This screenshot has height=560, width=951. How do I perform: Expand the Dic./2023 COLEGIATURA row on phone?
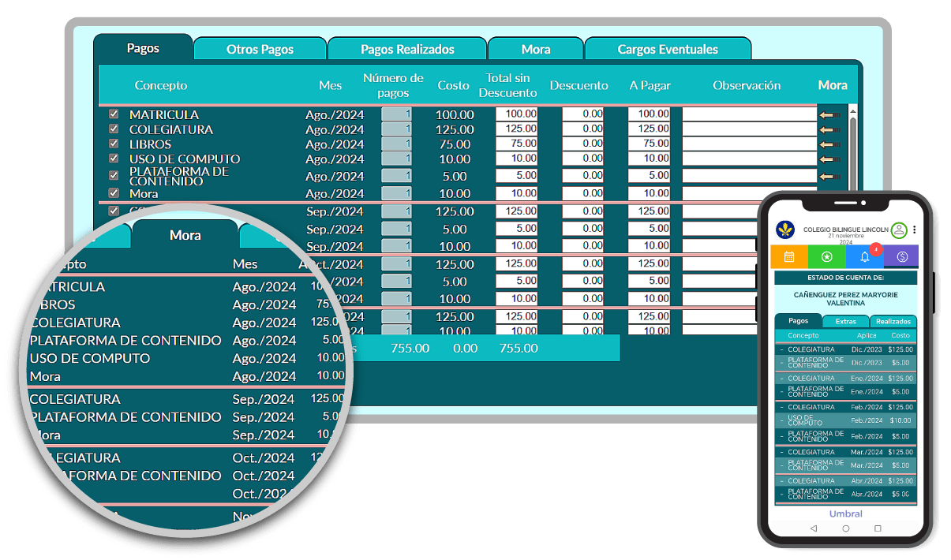pyautogui.click(x=782, y=349)
